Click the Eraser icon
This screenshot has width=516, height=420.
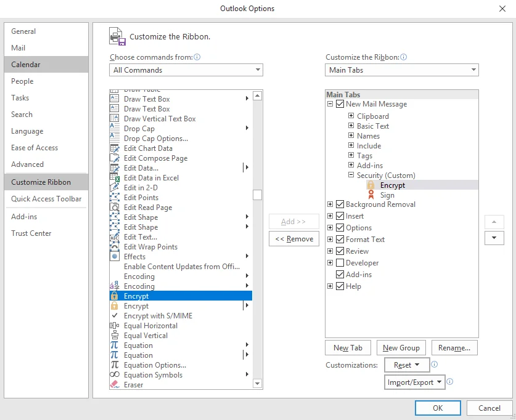pos(114,384)
